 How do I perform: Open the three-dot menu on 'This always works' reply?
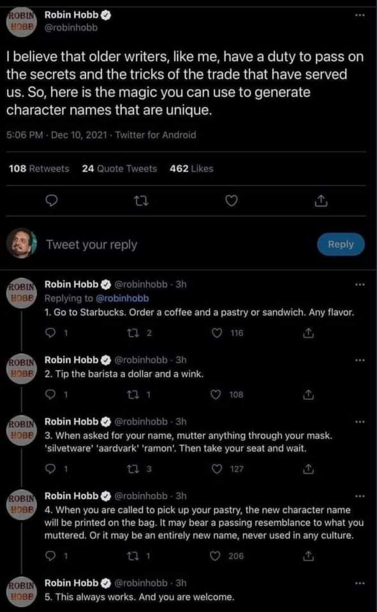click(x=359, y=583)
